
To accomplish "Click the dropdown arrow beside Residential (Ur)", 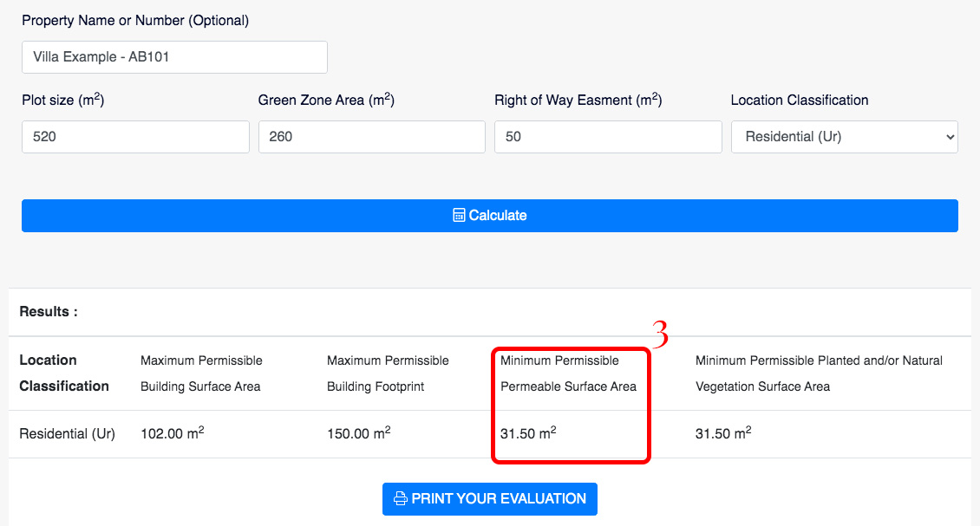I will point(950,137).
